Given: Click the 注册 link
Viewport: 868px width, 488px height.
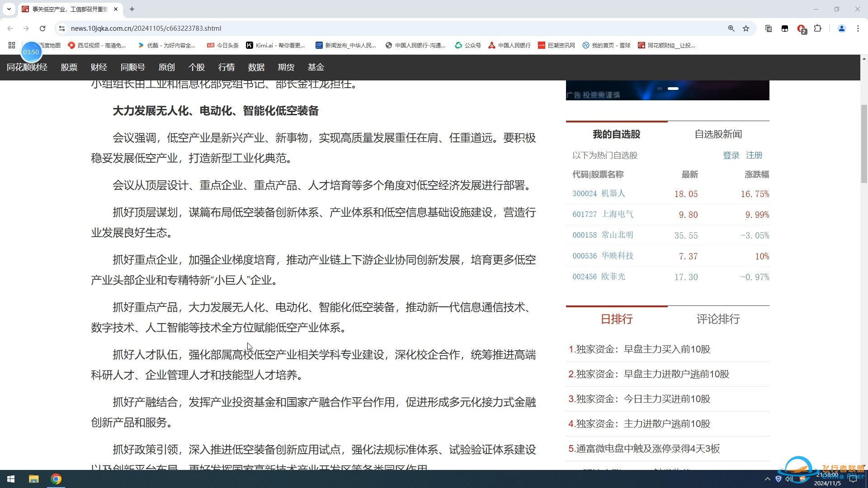Looking at the screenshot, I should [754, 155].
